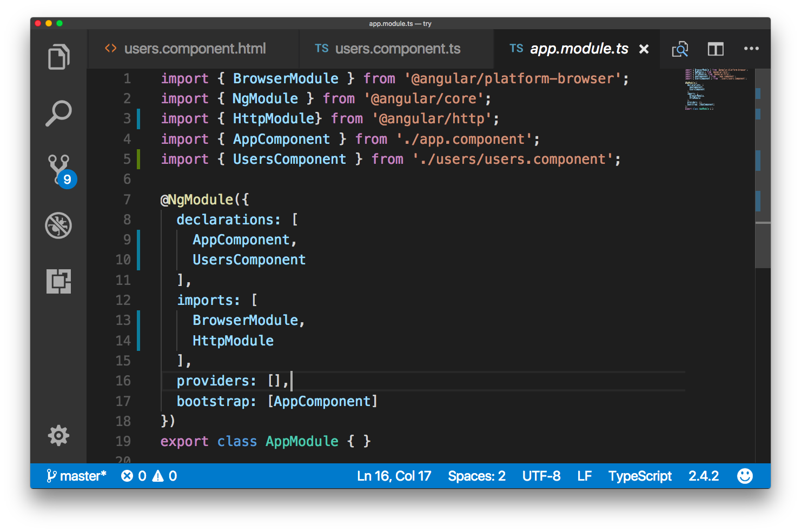Switch to the users.component.html tab
This screenshot has height=532, width=801.
tap(195, 49)
